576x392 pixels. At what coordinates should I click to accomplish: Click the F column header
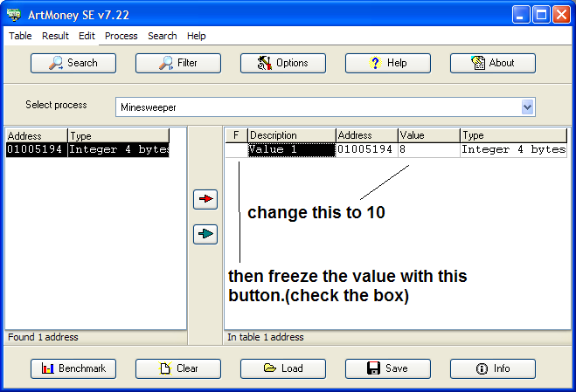tap(236, 135)
